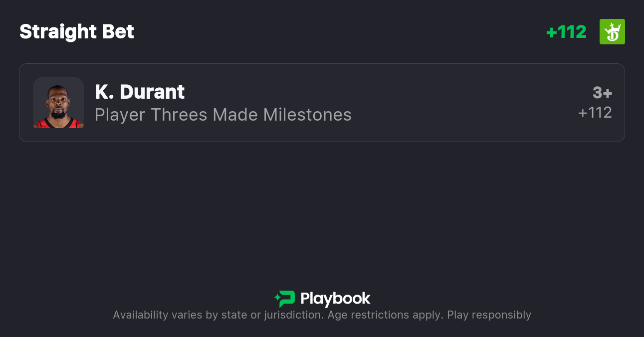Select the green +112 odds in header
This screenshot has height=337, width=644.
(x=566, y=32)
